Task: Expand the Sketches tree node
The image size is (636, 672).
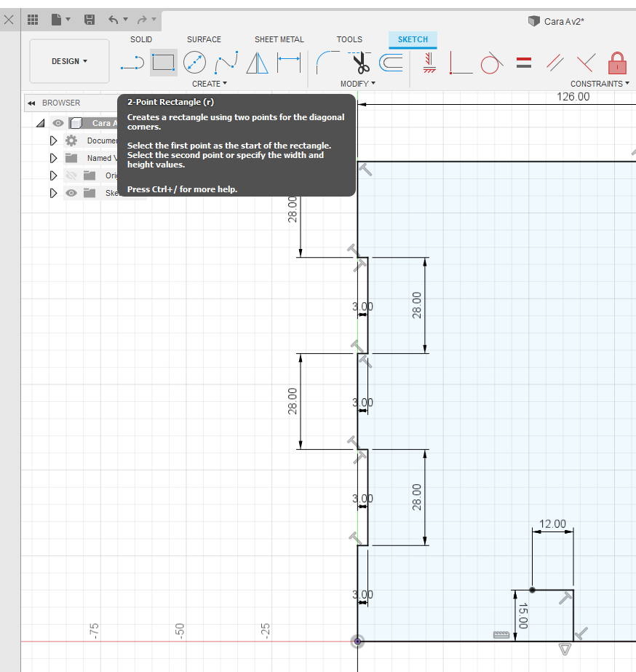Action: pos(53,193)
